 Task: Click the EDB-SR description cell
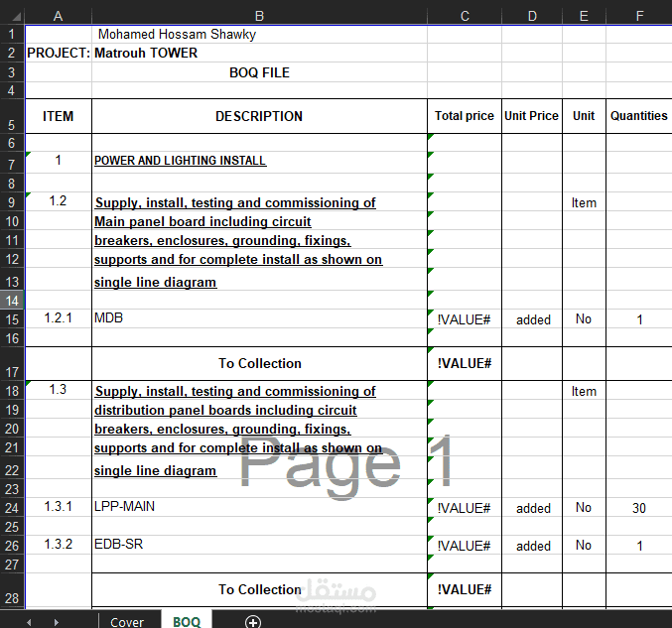259,545
